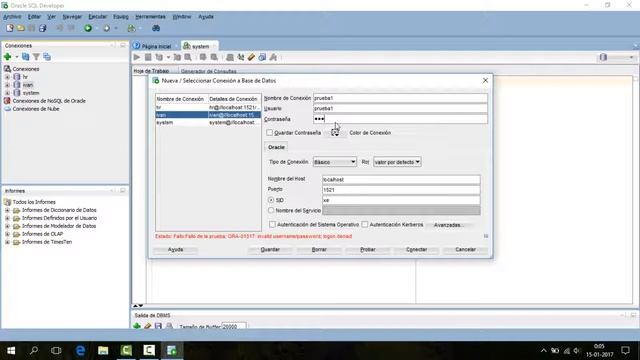Click the Contraseña password field
640x360 pixels.
pos(400,119)
